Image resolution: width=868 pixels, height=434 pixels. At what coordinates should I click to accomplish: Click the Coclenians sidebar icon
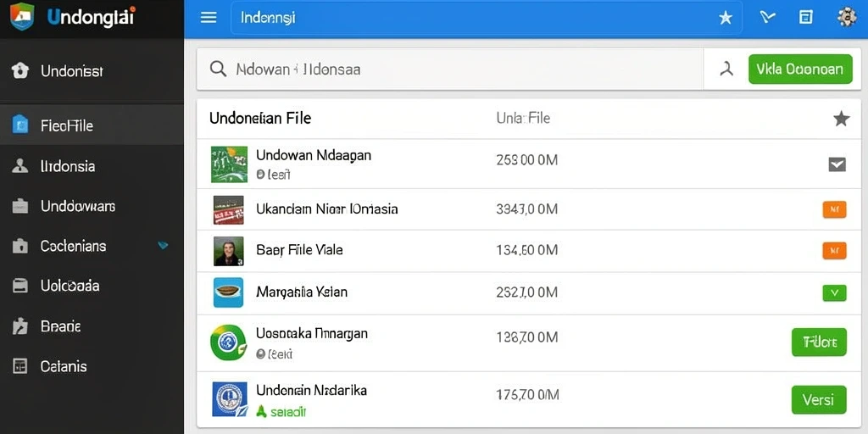click(20, 246)
